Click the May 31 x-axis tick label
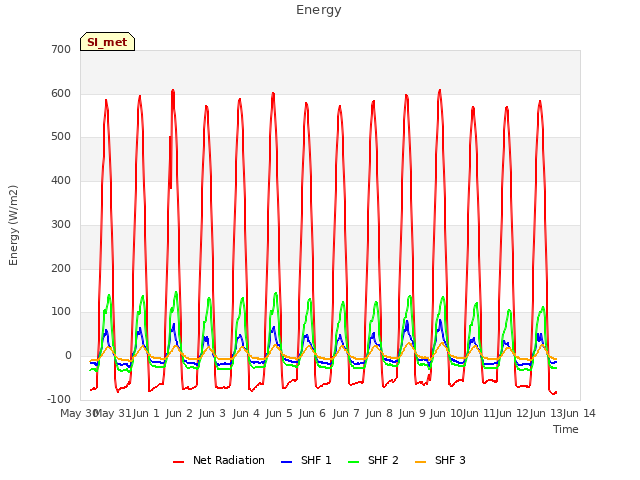 point(112,413)
